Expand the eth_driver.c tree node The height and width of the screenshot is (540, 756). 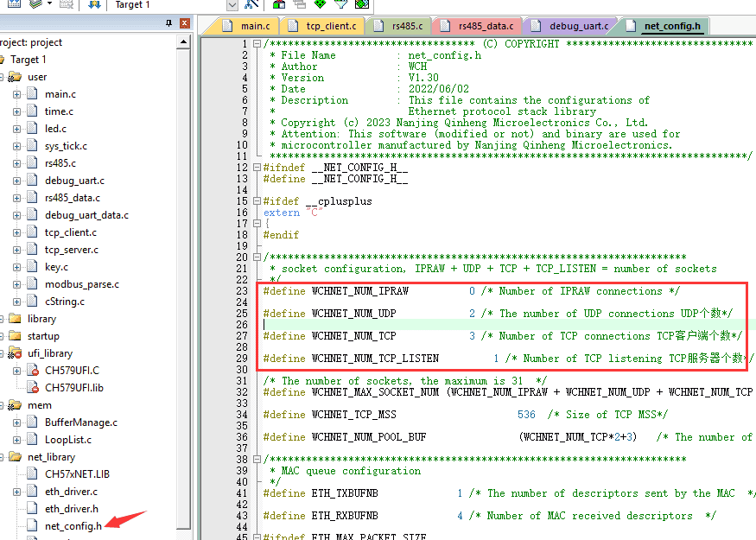[16, 492]
